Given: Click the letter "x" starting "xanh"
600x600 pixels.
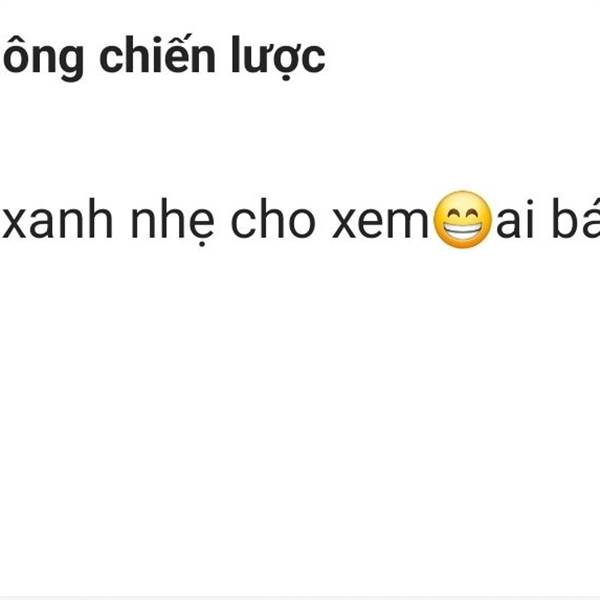Looking at the screenshot, I should [x=14, y=223].
